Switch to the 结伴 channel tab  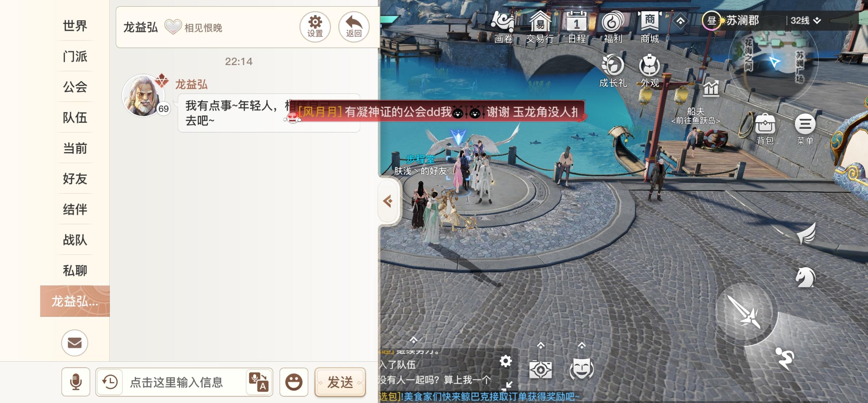pos(75,210)
